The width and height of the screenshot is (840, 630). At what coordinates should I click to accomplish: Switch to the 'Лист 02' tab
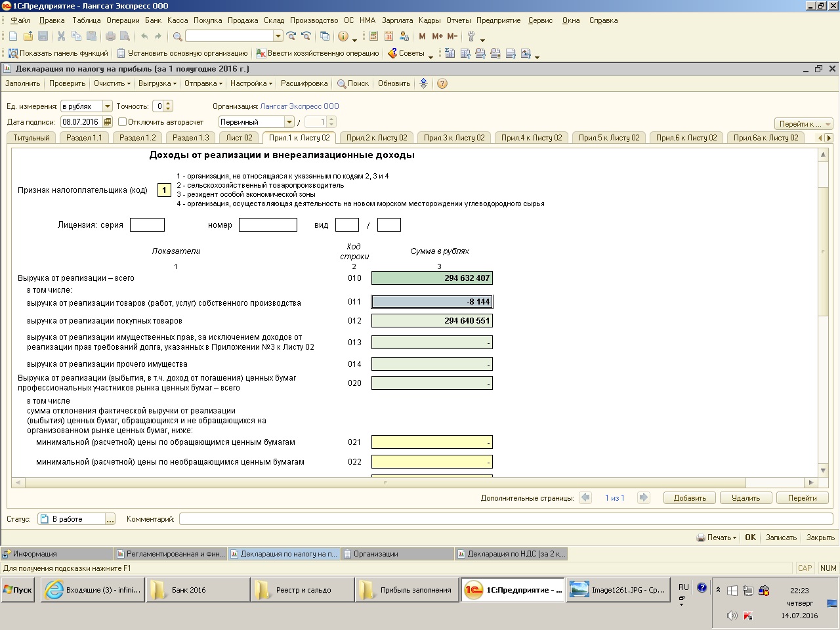pos(239,138)
